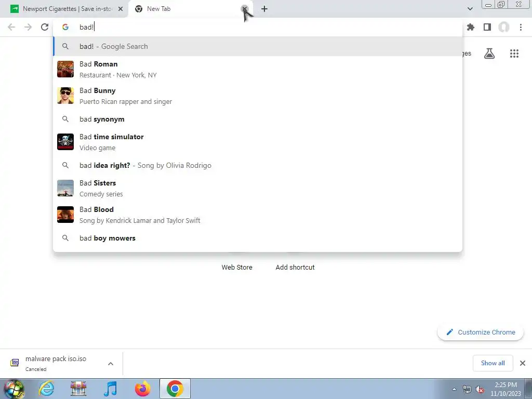Pick the Bad time simulator suggestion

[258, 142]
